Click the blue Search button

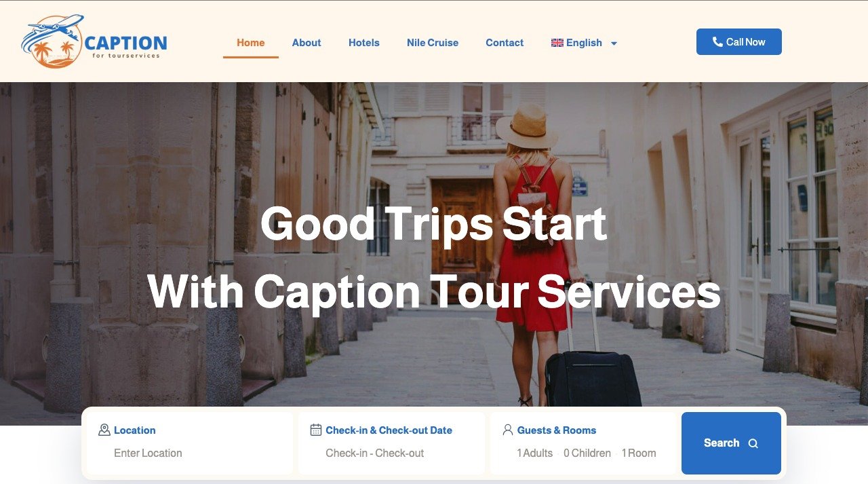(x=731, y=443)
